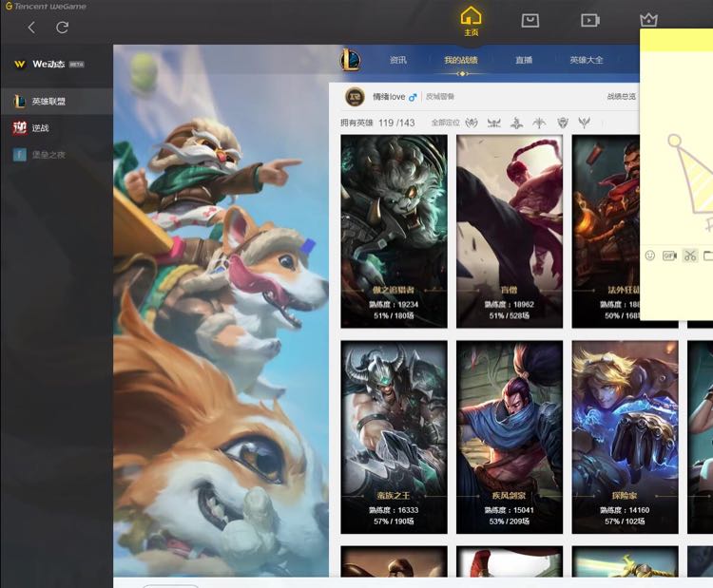Open the 主页 home icon

[x=471, y=20]
